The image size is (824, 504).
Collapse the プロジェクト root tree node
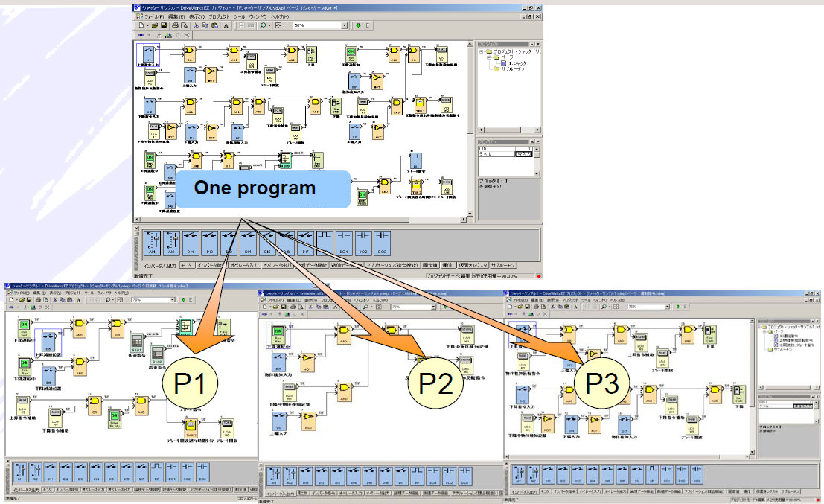(x=482, y=51)
